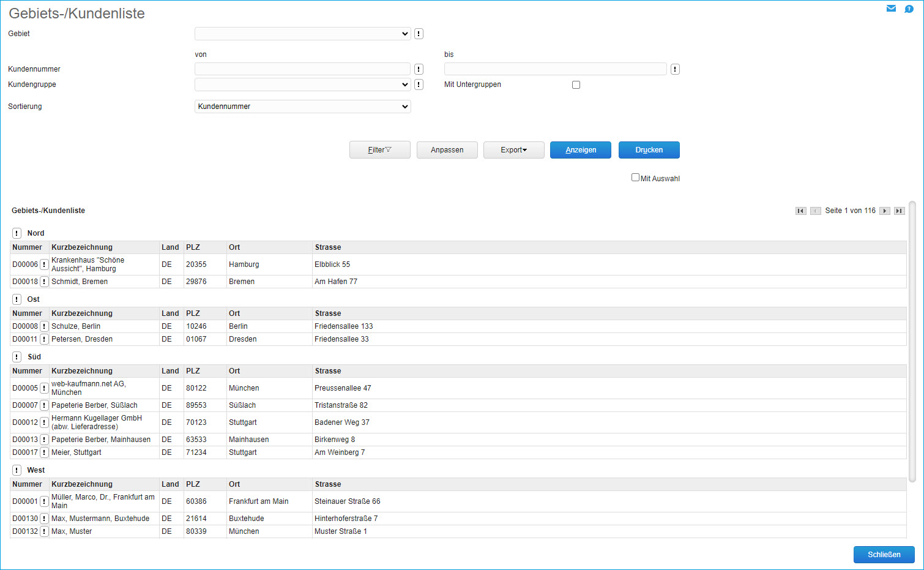Open the help question mark icon
The image size is (924, 570).
pyautogui.click(x=909, y=9)
